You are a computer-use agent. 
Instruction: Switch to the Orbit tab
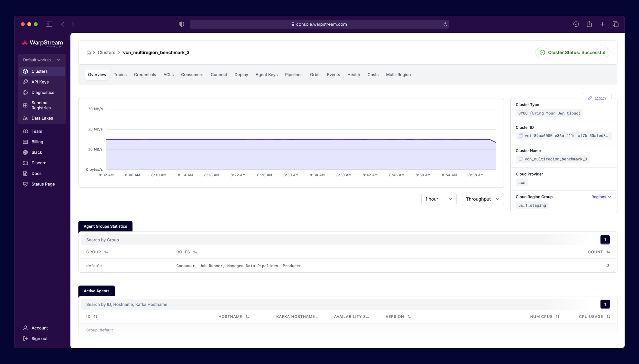click(315, 75)
